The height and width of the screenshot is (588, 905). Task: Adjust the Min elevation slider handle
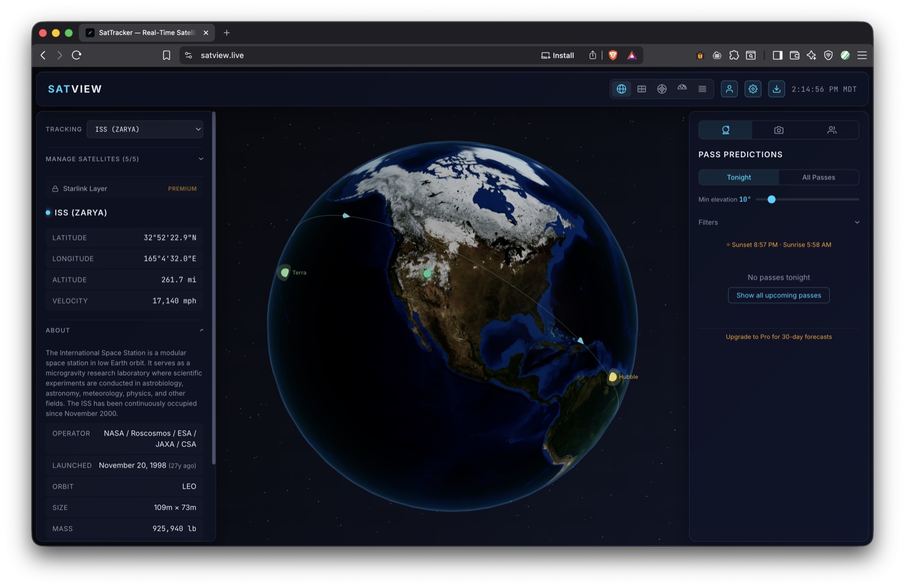[772, 200]
